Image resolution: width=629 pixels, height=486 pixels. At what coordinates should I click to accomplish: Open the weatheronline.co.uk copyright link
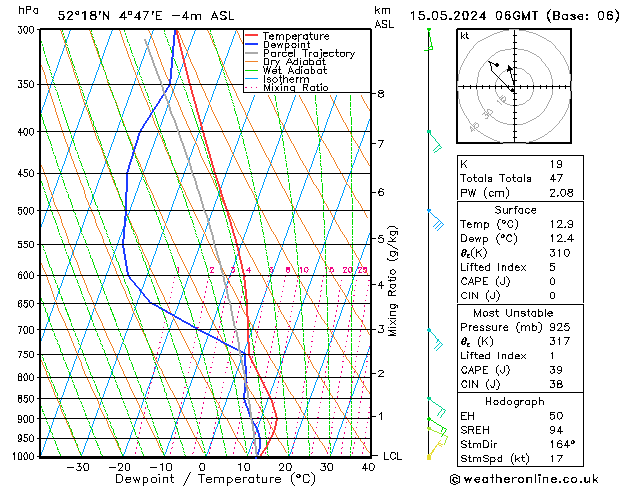pyautogui.click(x=524, y=479)
